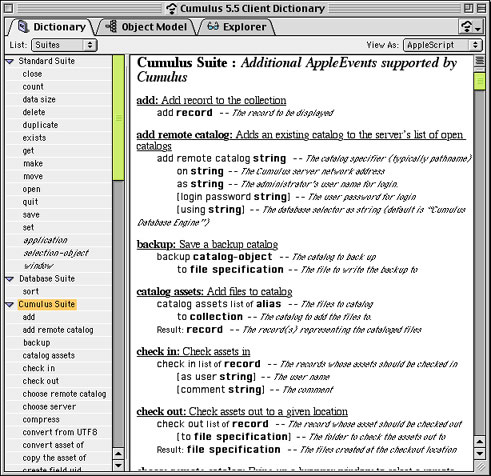This screenshot has height=476, width=491.
Task: Open the script menu button at top right
Action: 471,27
